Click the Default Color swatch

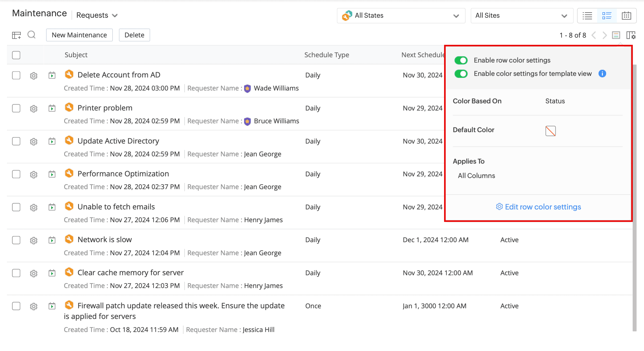550,131
